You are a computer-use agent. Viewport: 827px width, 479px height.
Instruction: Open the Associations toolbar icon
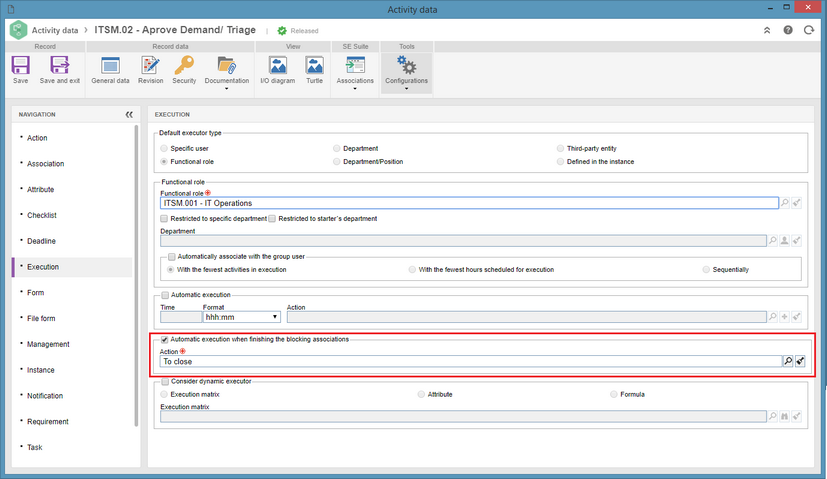[x=355, y=65]
